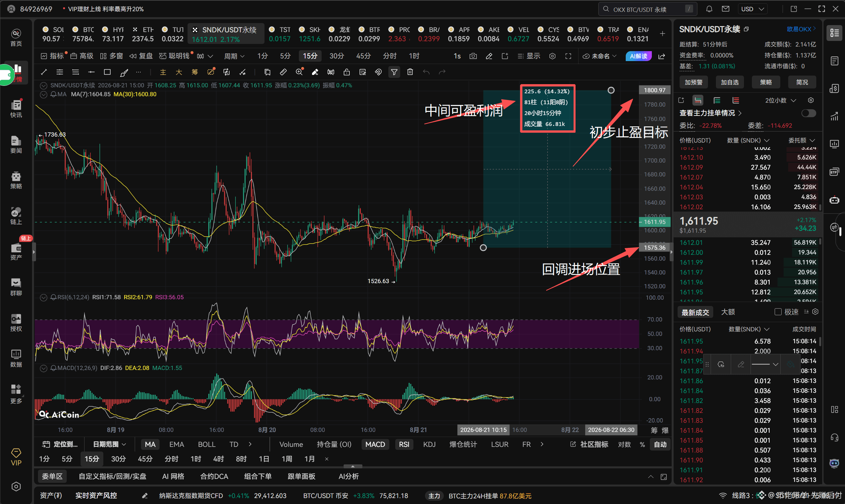Open the candlestick chart type dropdown
Viewport: 845px width, 504px height.
[205, 56]
